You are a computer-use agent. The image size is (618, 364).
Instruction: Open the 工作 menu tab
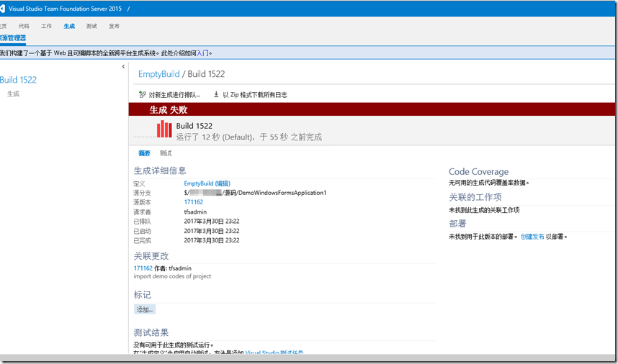[x=47, y=26]
